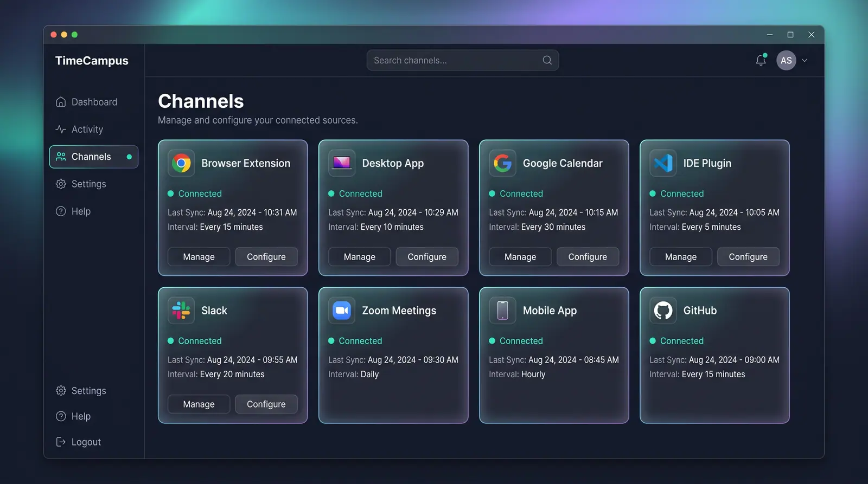This screenshot has width=868, height=484.
Task: Click Configure on Browser Extension card
Action: 266,256
